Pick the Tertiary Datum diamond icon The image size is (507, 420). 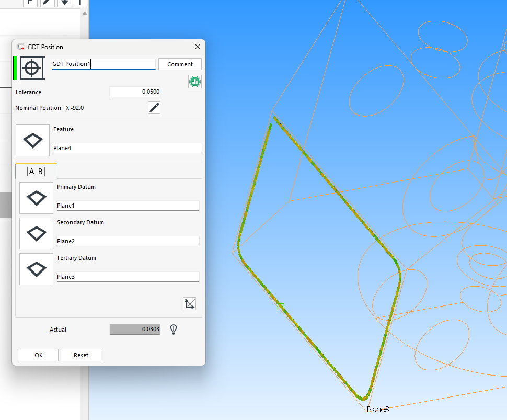(36, 269)
